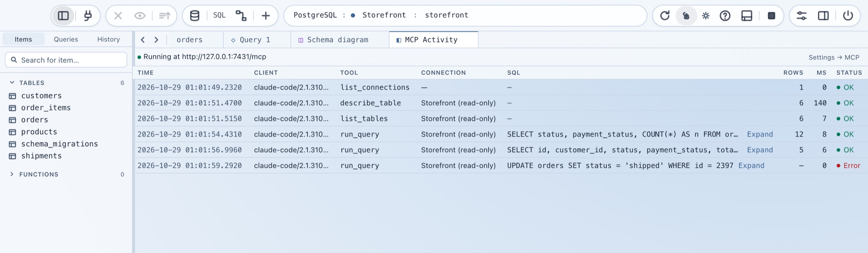868x253 pixels.
Task: Click the dark square stop icon
Action: point(771,15)
